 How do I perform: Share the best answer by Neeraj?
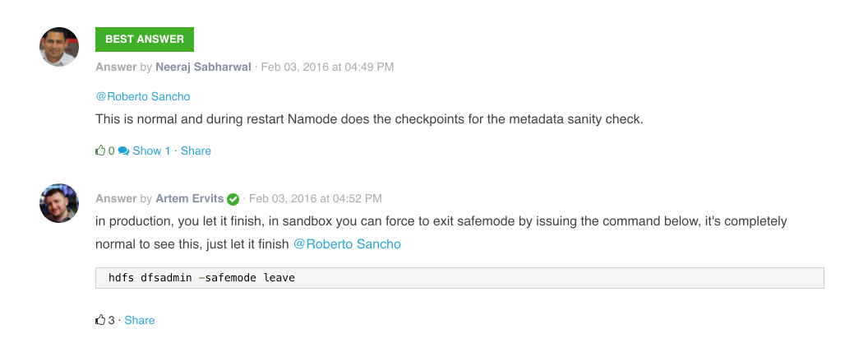coord(196,151)
